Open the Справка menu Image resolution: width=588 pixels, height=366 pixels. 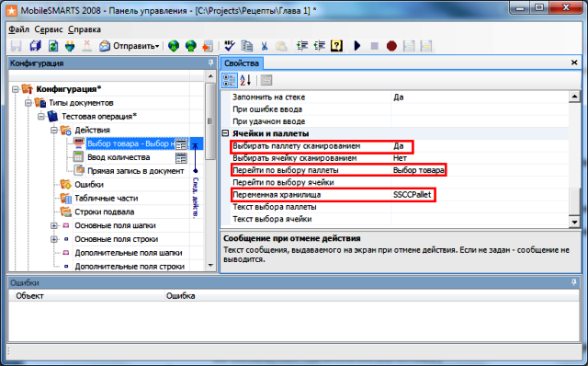85,29
